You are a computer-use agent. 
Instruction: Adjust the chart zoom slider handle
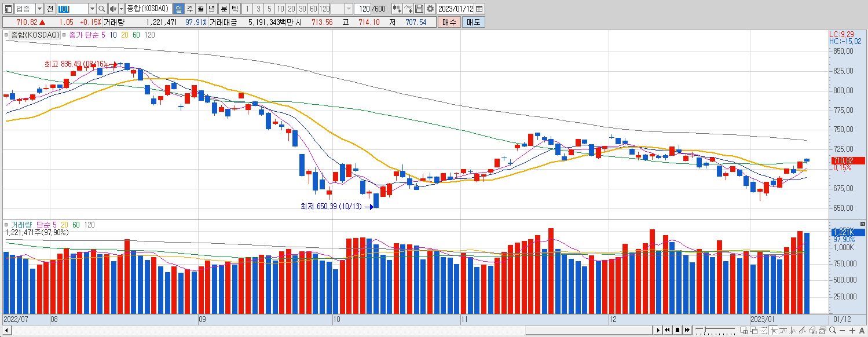pyautogui.click(x=705, y=329)
